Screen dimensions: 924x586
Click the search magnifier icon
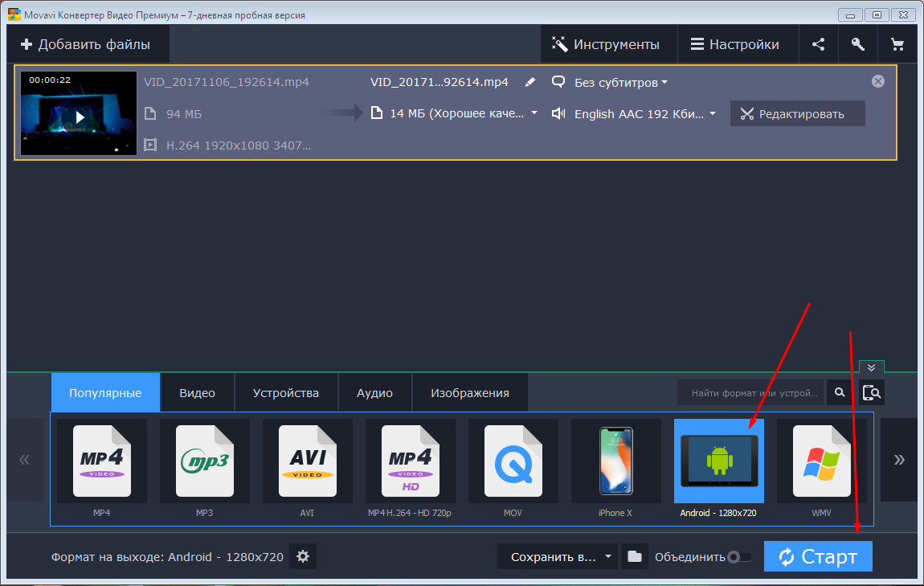click(x=839, y=392)
